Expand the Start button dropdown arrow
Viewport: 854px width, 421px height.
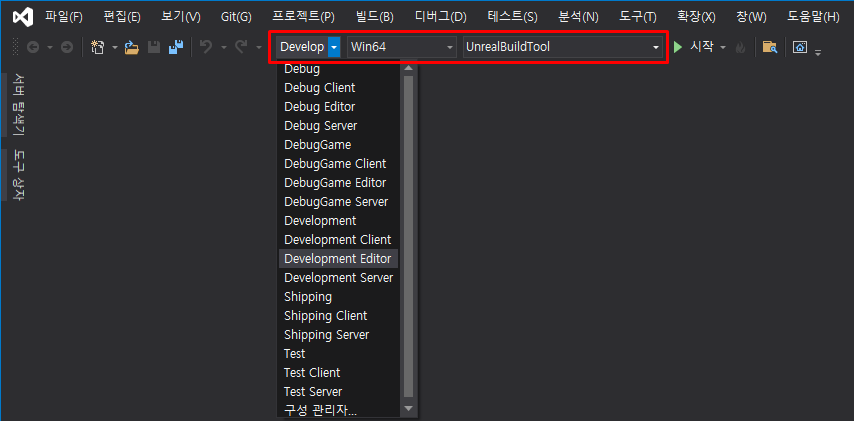[723, 48]
